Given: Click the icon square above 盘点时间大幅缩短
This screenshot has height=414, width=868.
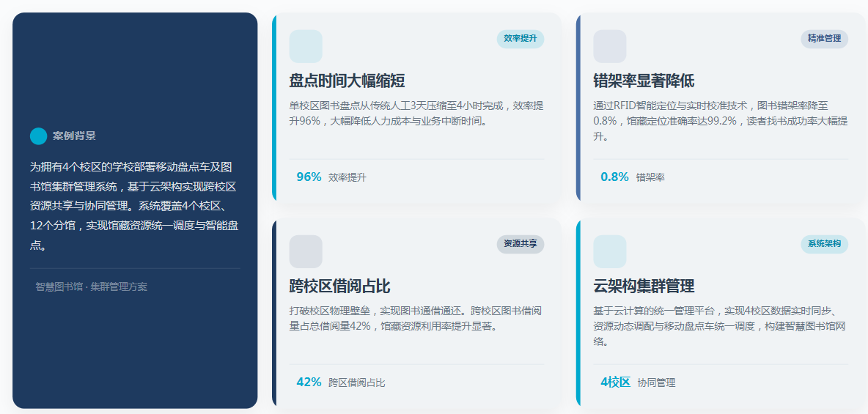Looking at the screenshot, I should 306,46.
